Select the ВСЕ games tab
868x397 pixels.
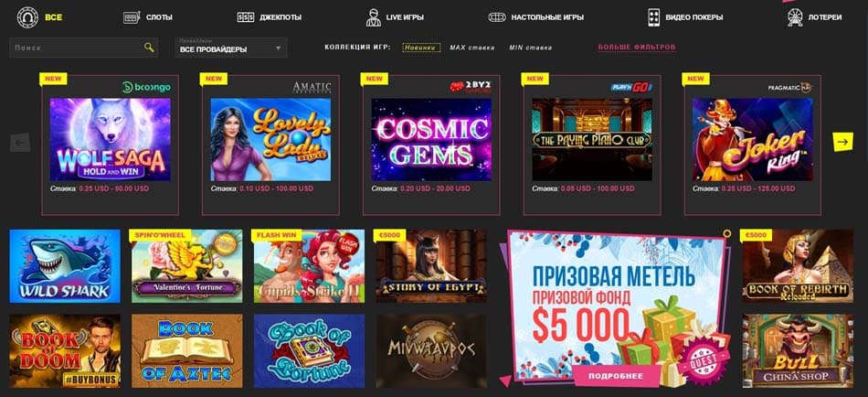(54, 17)
